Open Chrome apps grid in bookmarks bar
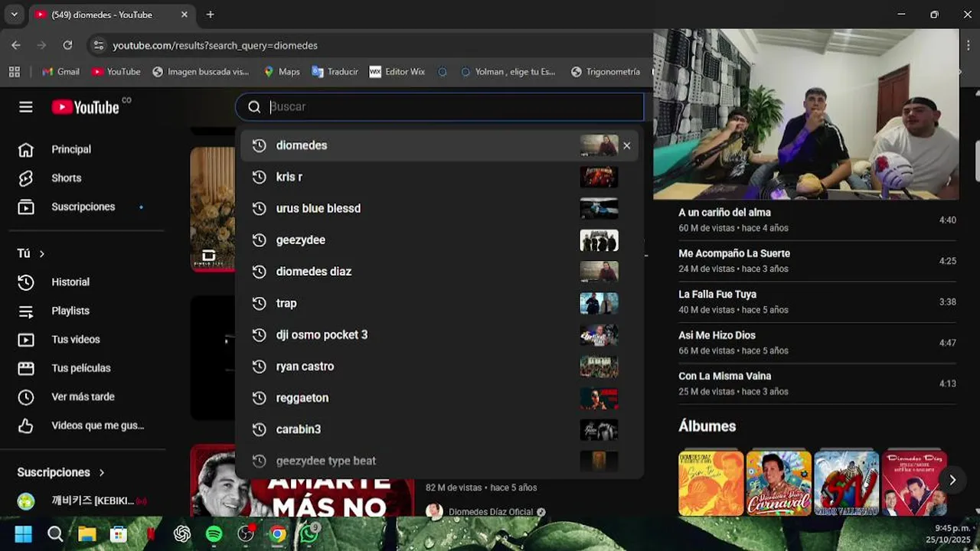Viewport: 980px width, 551px height. click(14, 71)
